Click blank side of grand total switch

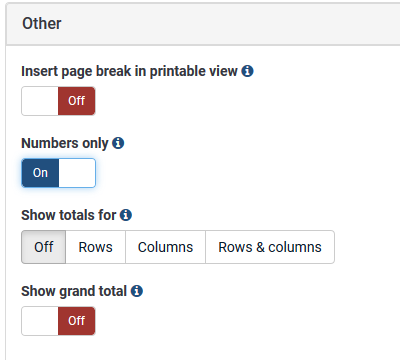click(x=40, y=321)
